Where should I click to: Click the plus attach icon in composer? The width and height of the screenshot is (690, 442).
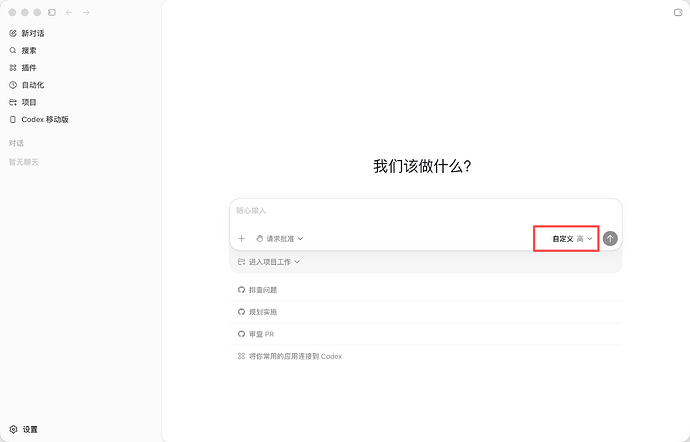pos(241,239)
